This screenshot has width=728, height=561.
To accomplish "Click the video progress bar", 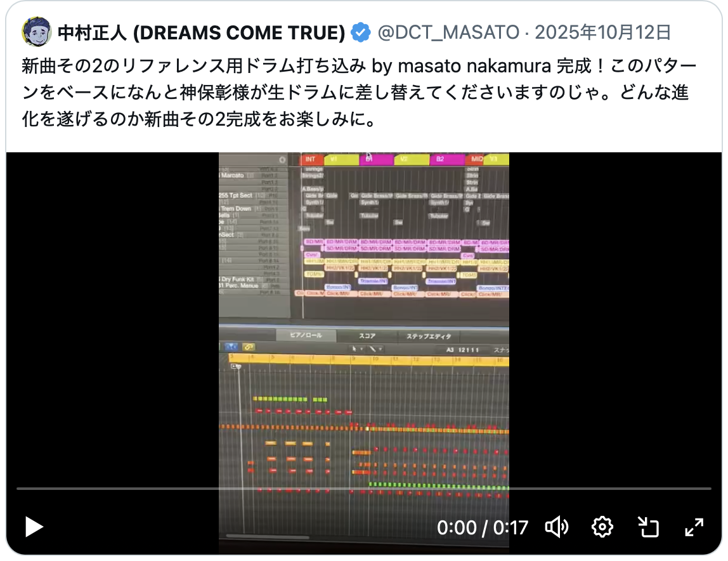I will [x=364, y=489].
